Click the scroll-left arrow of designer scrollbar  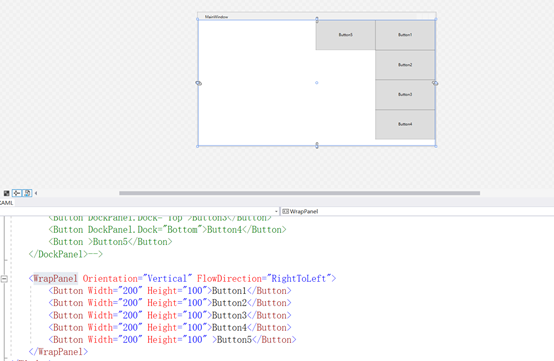click(x=36, y=193)
